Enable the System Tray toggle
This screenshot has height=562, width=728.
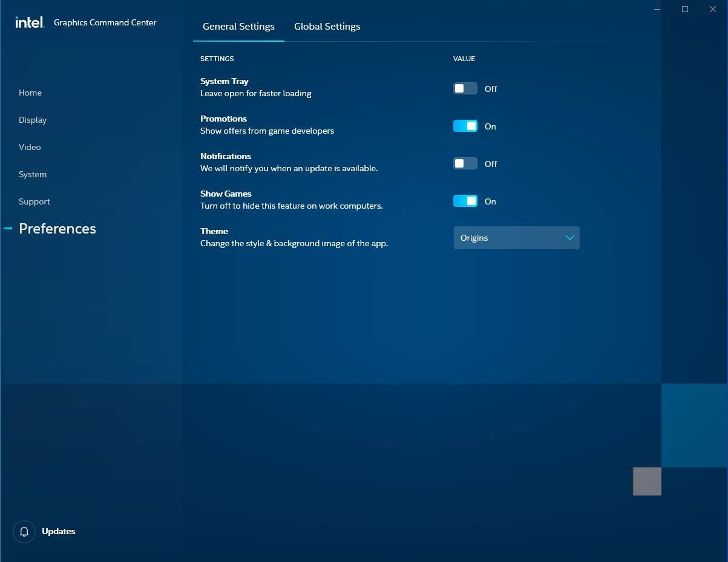(x=465, y=89)
